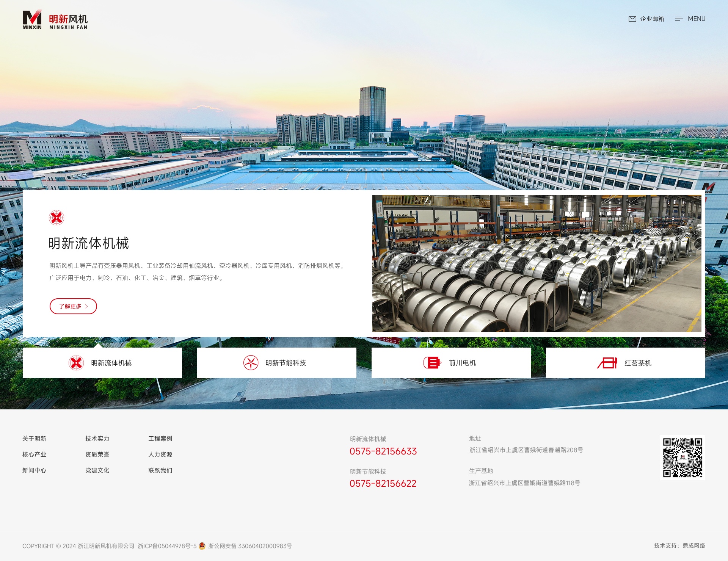Open the 关于明新 footer link
Viewport: 728px width, 561px height.
click(34, 439)
